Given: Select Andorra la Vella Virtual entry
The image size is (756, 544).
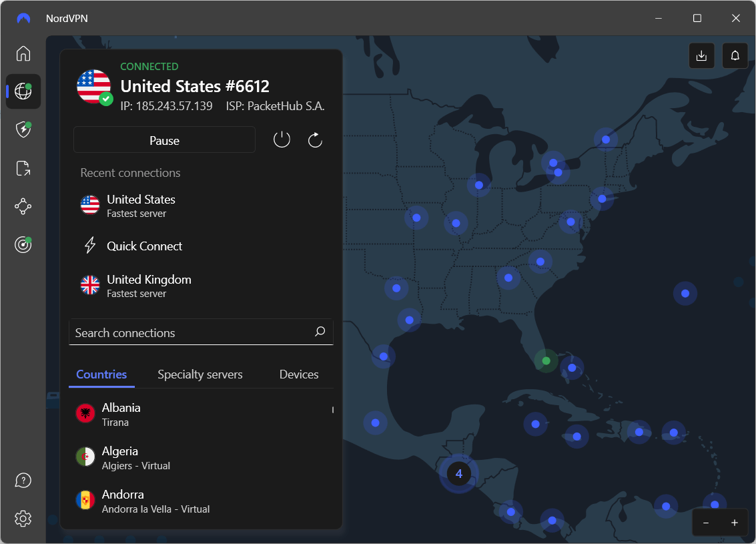Looking at the screenshot, I should (201, 501).
